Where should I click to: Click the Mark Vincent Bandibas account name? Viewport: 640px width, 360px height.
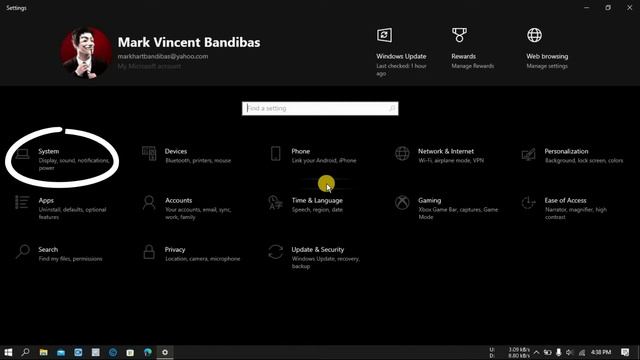pyautogui.click(x=189, y=42)
